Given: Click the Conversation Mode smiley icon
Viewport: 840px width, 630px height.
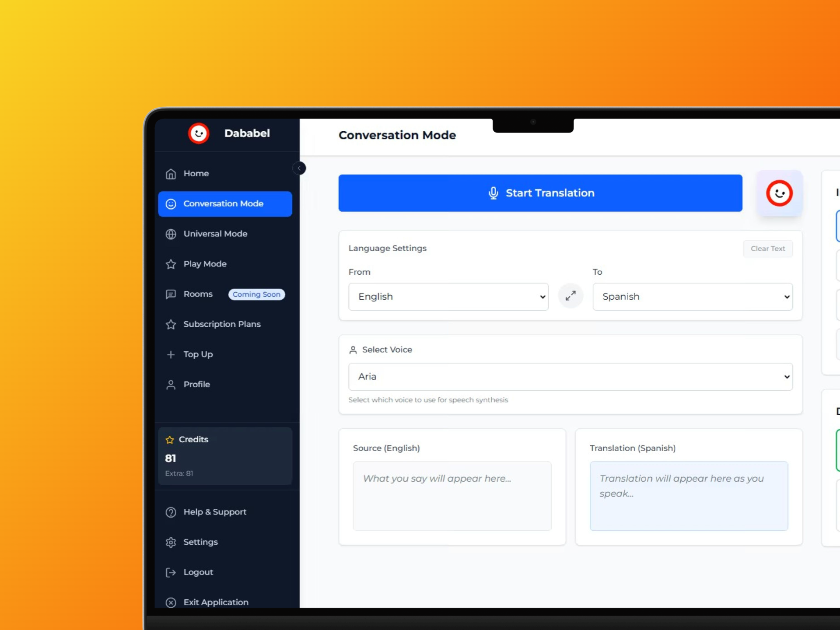Looking at the screenshot, I should 171,204.
